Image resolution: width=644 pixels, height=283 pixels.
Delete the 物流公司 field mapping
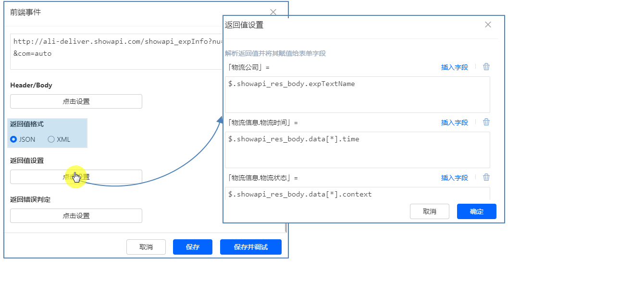tap(486, 67)
